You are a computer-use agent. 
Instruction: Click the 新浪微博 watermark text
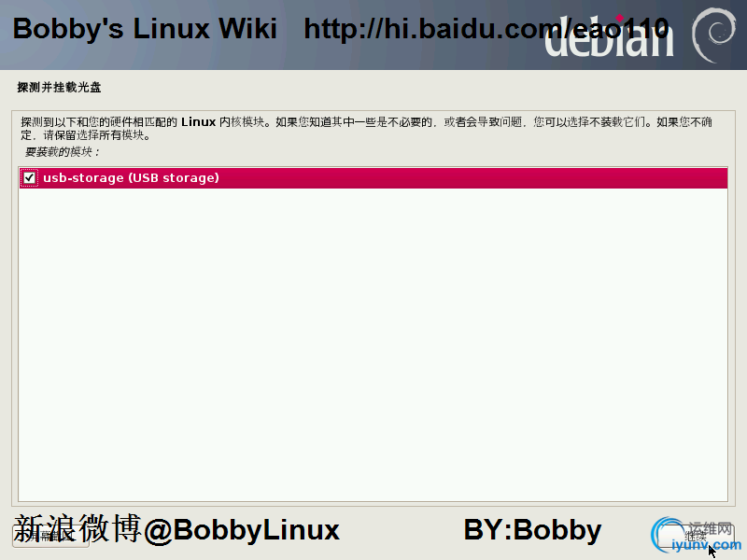tap(78, 528)
